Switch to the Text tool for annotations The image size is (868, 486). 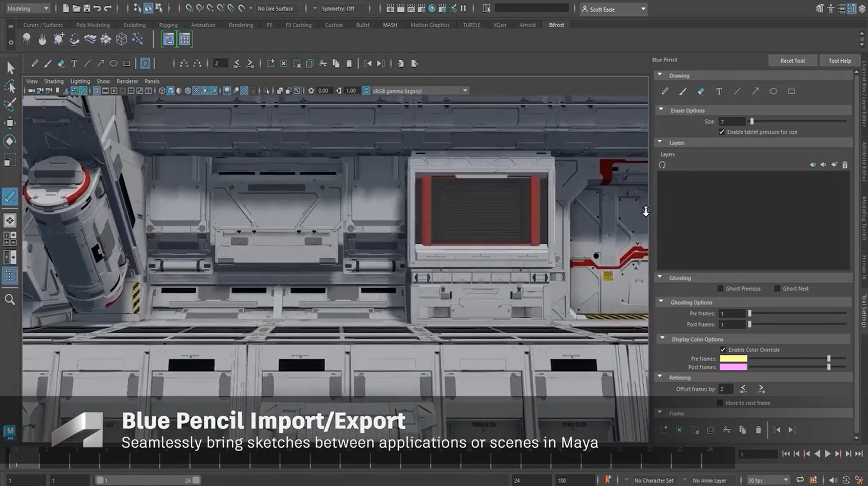click(x=719, y=91)
